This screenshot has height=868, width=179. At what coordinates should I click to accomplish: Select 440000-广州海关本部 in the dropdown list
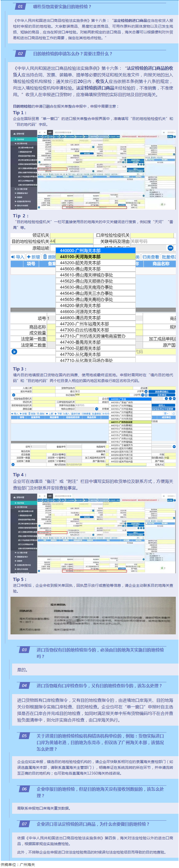point(95,250)
